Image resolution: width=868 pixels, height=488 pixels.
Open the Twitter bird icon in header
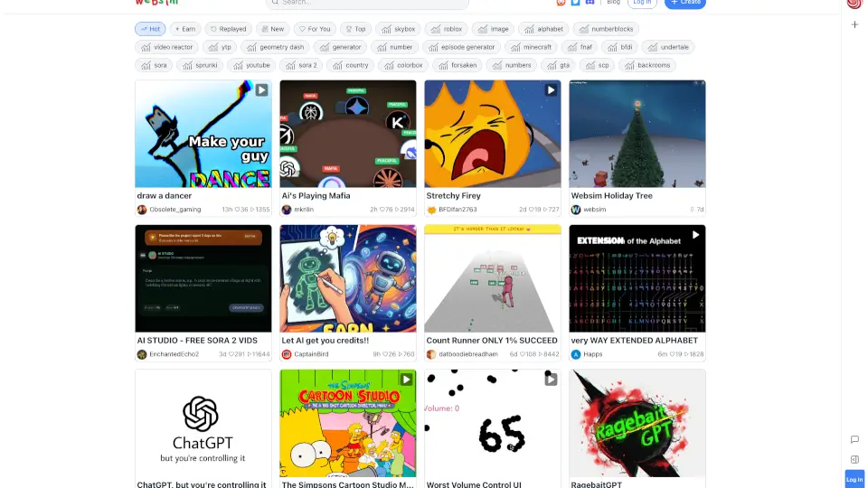[575, 2]
